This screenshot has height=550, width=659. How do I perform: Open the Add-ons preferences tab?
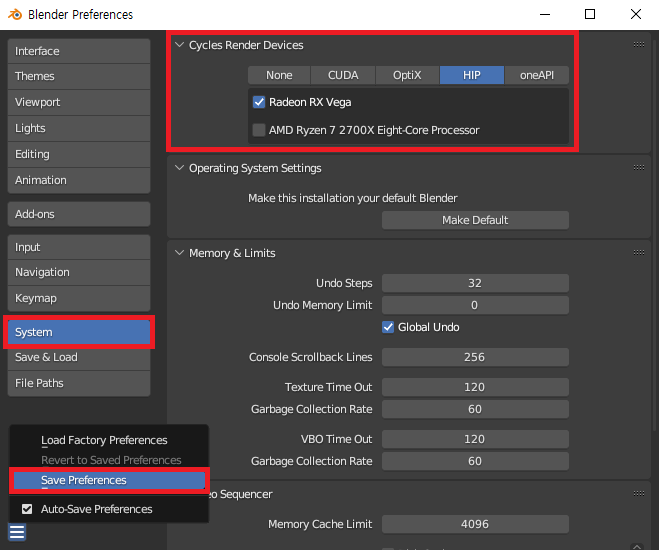(79, 214)
